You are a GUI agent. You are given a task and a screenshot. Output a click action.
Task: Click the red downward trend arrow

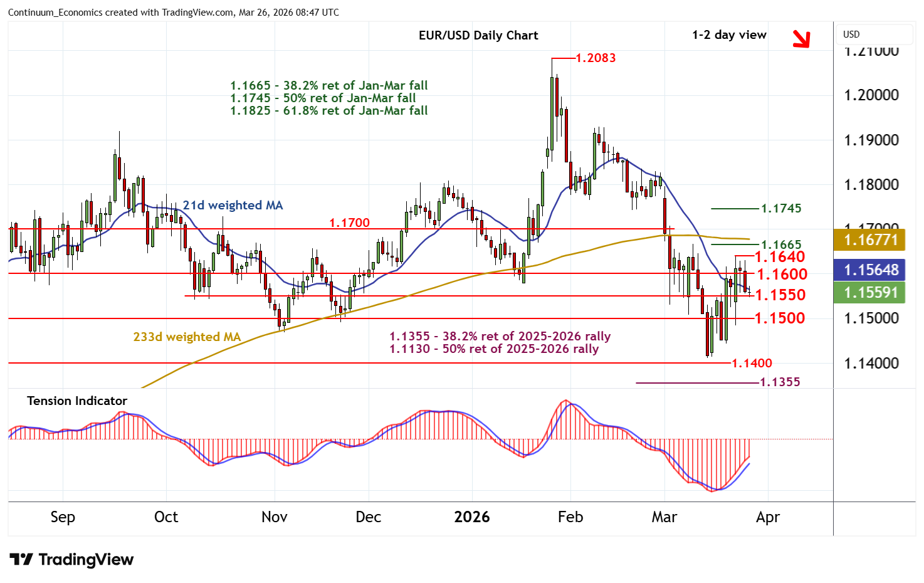point(801,39)
